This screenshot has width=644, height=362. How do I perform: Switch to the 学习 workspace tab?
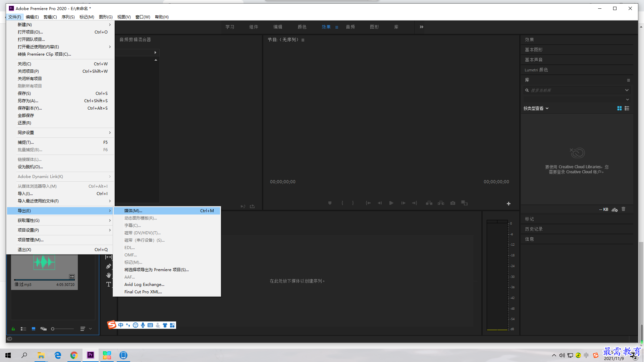[x=230, y=27]
